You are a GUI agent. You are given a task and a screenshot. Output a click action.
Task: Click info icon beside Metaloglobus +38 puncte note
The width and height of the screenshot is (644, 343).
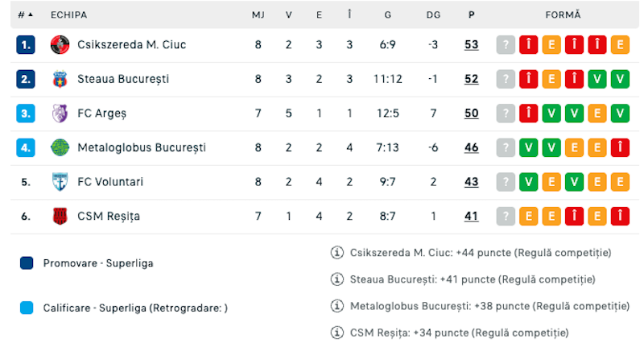click(337, 306)
